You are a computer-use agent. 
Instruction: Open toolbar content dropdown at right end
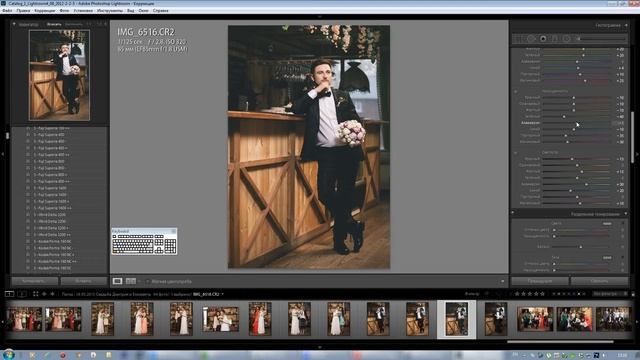pyautogui.click(x=502, y=281)
